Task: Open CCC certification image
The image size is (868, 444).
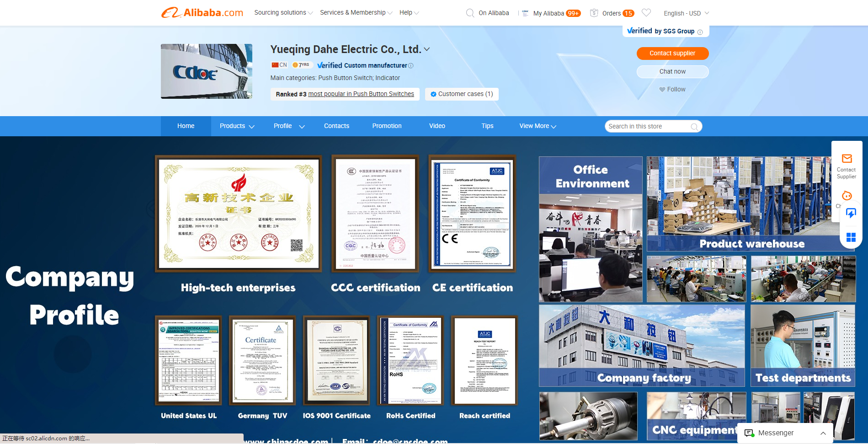Action: click(x=375, y=214)
